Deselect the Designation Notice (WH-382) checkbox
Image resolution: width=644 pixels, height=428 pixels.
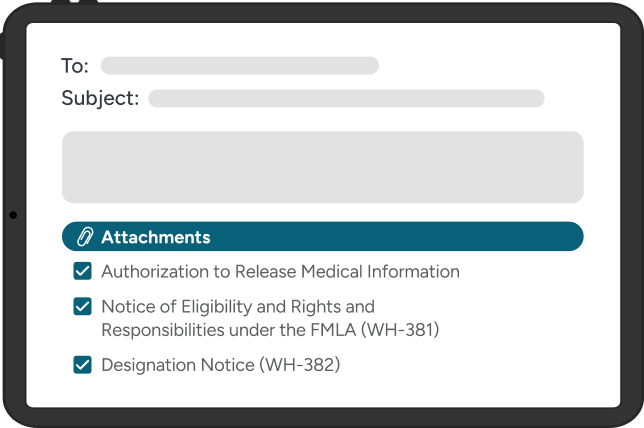83,365
